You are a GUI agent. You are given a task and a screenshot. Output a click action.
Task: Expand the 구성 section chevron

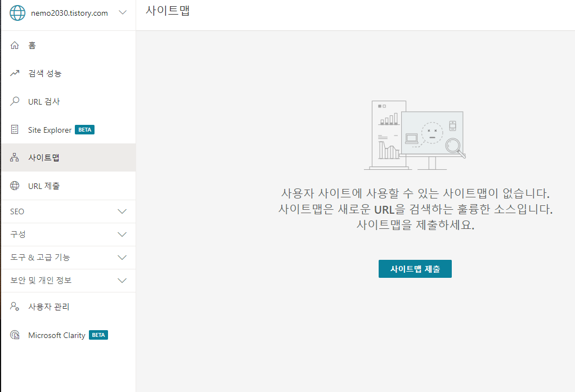(x=122, y=235)
